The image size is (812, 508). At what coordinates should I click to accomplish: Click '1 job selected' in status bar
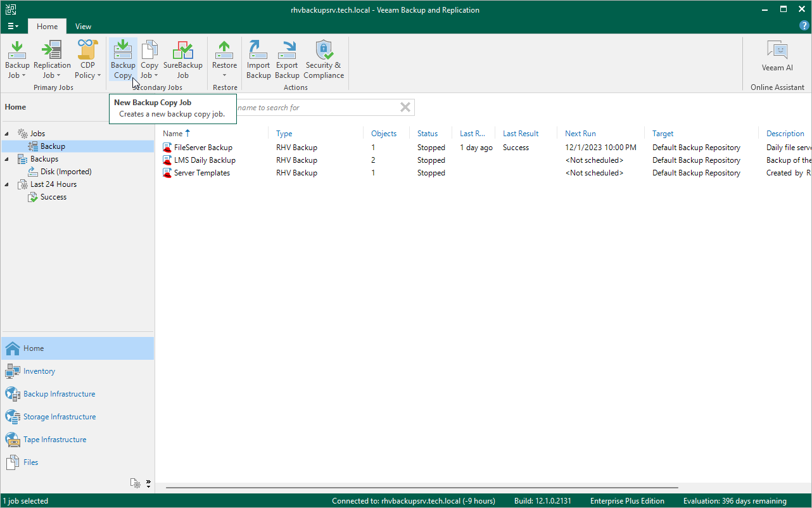25,501
